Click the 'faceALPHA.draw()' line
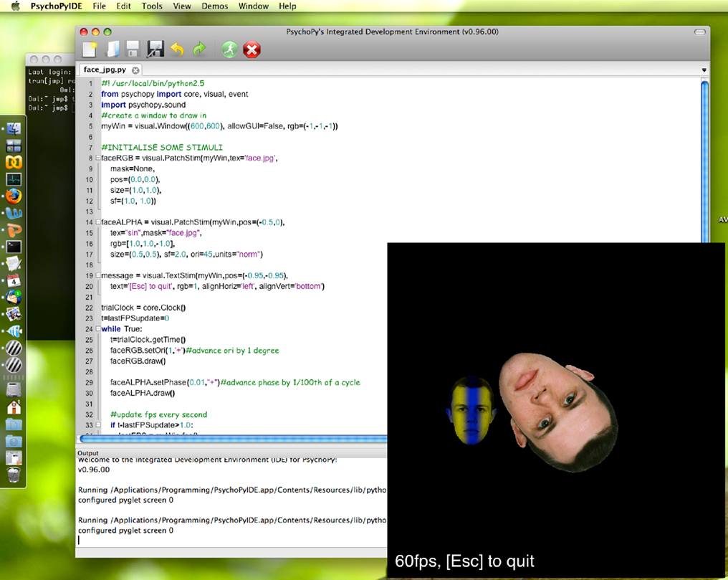 click(143, 393)
